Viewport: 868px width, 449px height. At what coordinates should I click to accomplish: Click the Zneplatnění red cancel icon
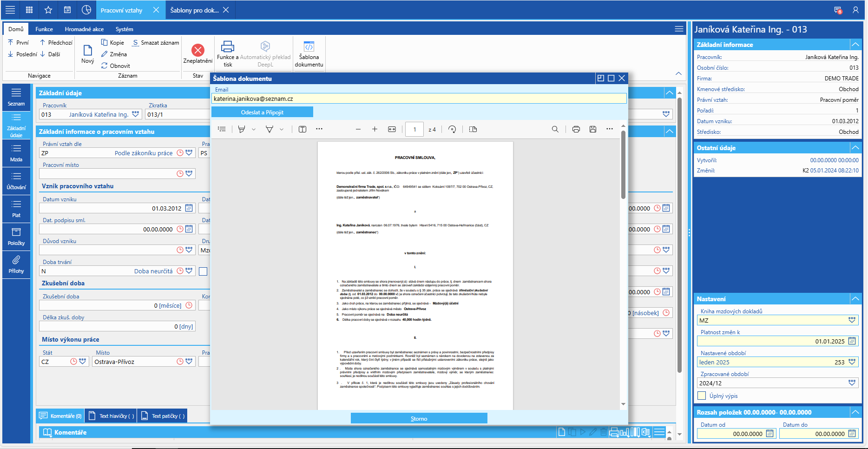point(198,50)
